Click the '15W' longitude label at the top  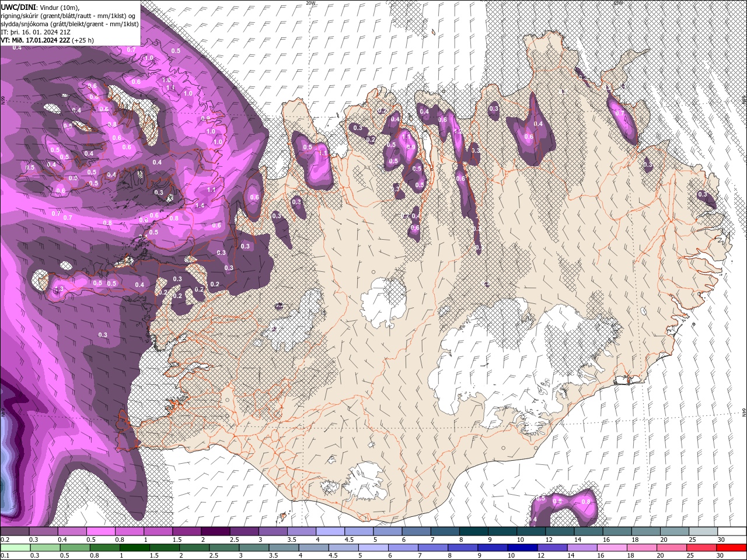(618, 3)
